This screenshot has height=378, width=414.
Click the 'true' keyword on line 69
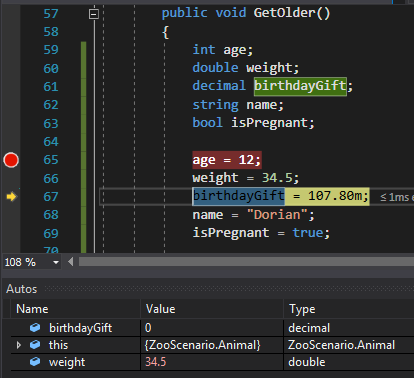308,233
